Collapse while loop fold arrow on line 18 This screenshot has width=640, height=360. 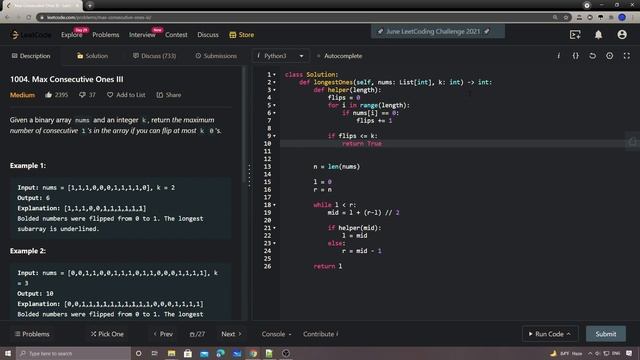(274, 205)
